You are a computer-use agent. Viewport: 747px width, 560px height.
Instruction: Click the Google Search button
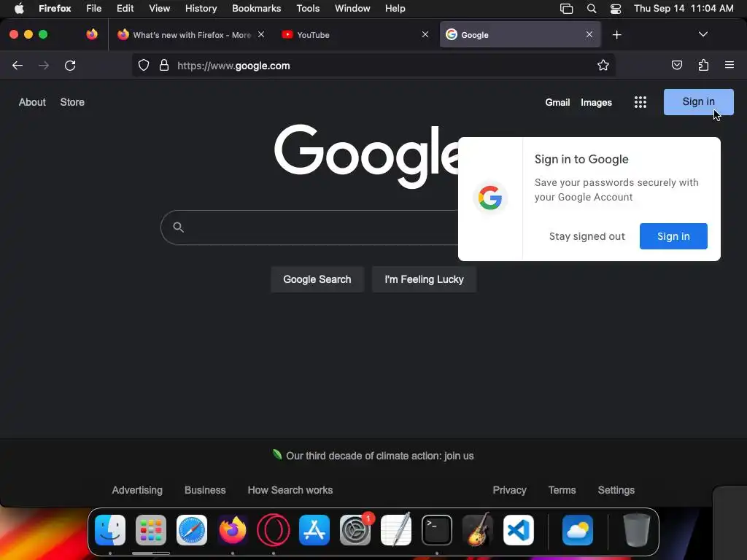[317, 279]
